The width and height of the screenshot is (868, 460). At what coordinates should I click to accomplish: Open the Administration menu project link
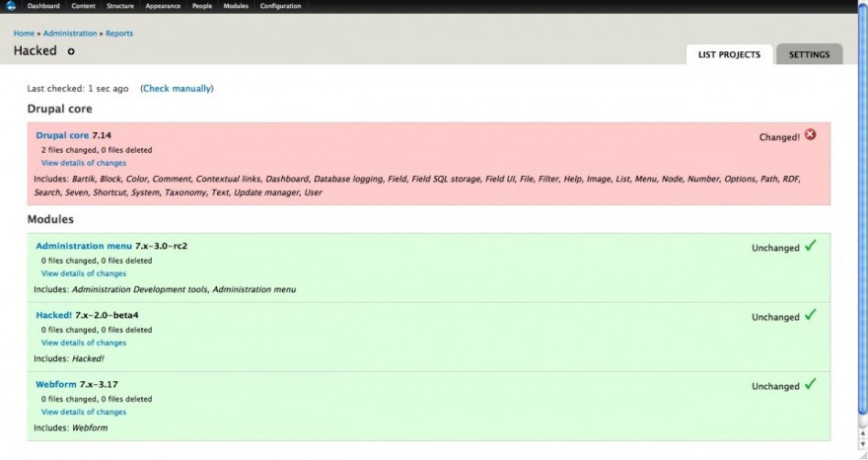pyautogui.click(x=83, y=246)
